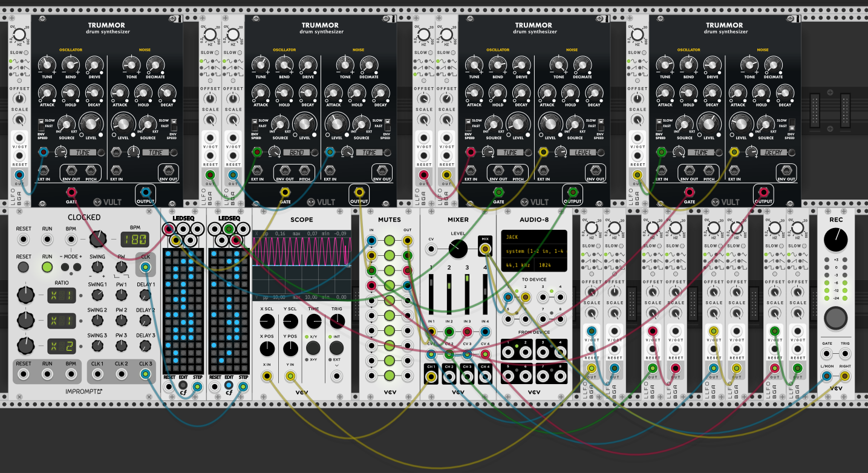The height and width of the screenshot is (473, 868).
Task: Open the BEND modulation target display
Action: pos(297,152)
